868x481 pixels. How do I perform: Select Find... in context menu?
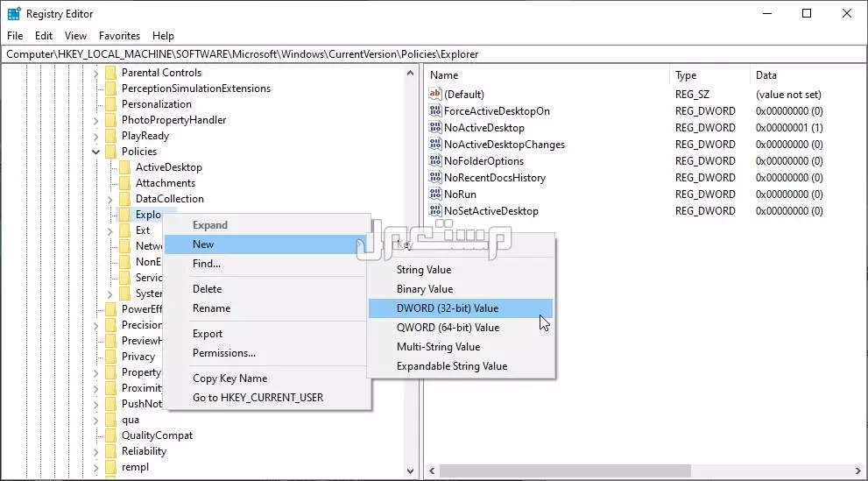pyautogui.click(x=267, y=264)
